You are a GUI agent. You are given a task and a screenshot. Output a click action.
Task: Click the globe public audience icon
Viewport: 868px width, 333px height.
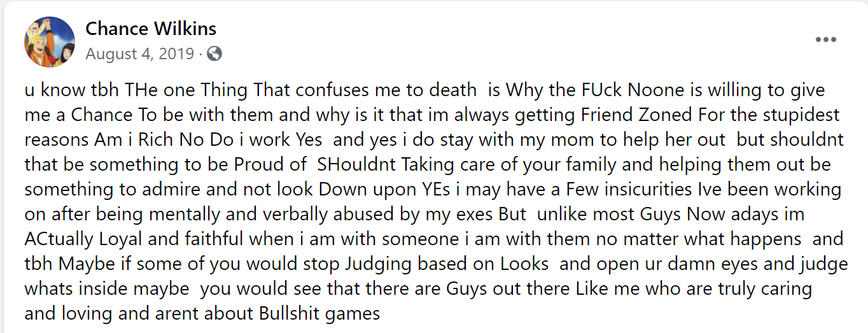click(214, 54)
